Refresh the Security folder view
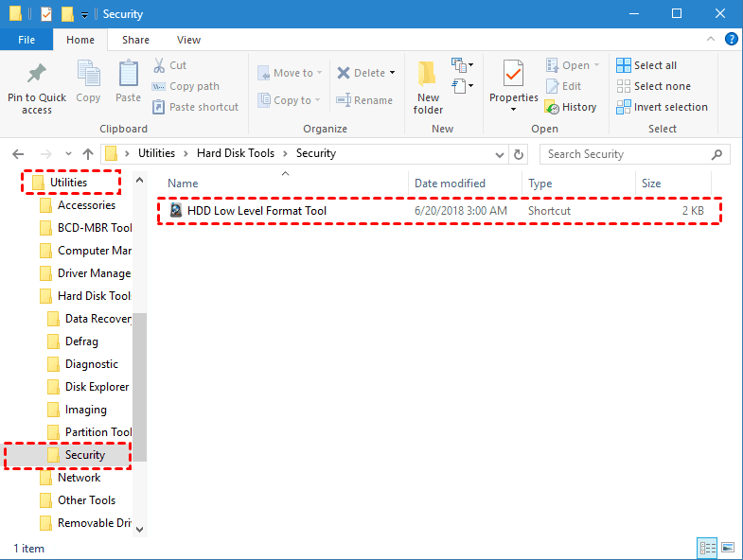 click(x=519, y=154)
